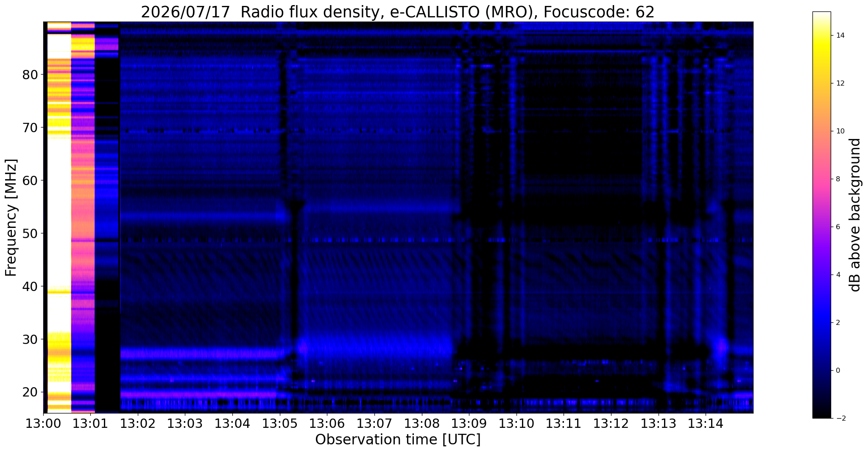Click the 13:13 time tick label
Screen dimensions: 868x452
(659, 423)
